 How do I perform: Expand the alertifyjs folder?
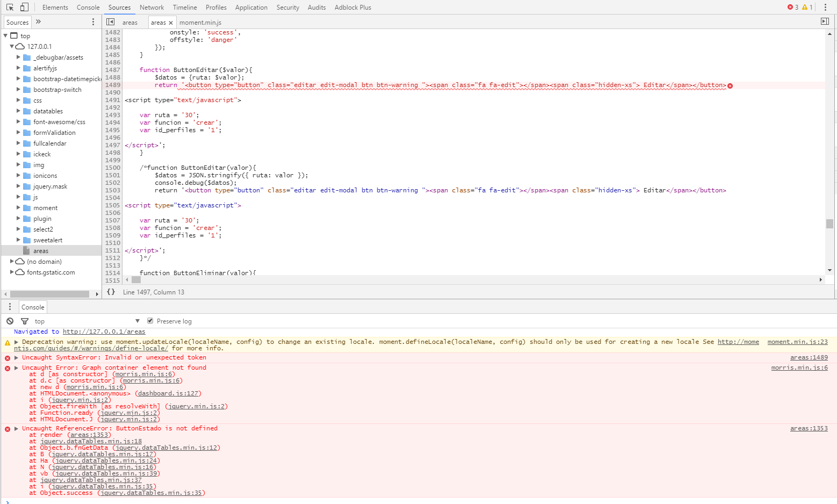[18, 68]
